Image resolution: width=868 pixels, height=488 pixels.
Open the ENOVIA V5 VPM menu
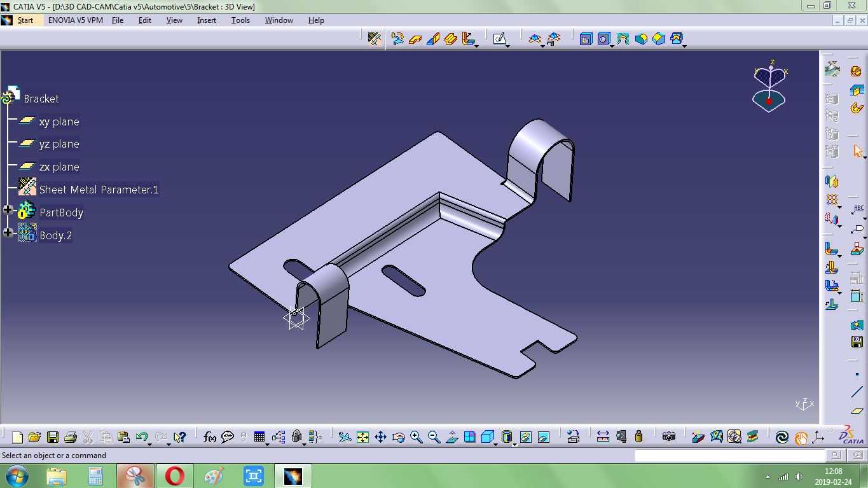(75, 20)
